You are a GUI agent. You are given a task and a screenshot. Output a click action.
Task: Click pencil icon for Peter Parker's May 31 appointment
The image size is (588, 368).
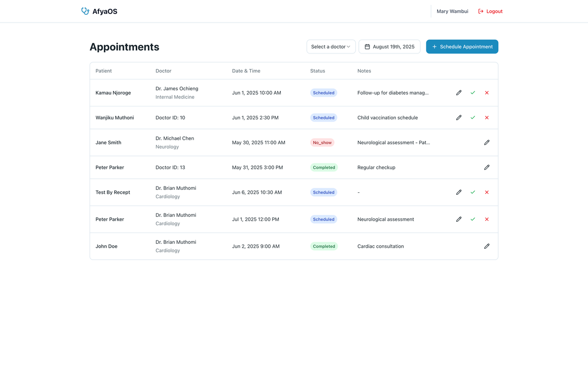coord(487,167)
